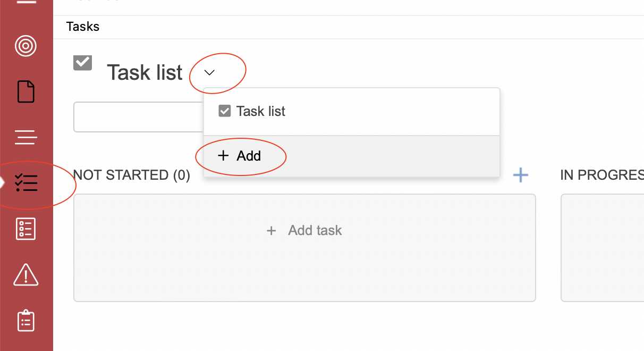Image resolution: width=644 pixels, height=351 pixels.
Task: Open the clipboard icon in sidebar
Action: coord(26,321)
